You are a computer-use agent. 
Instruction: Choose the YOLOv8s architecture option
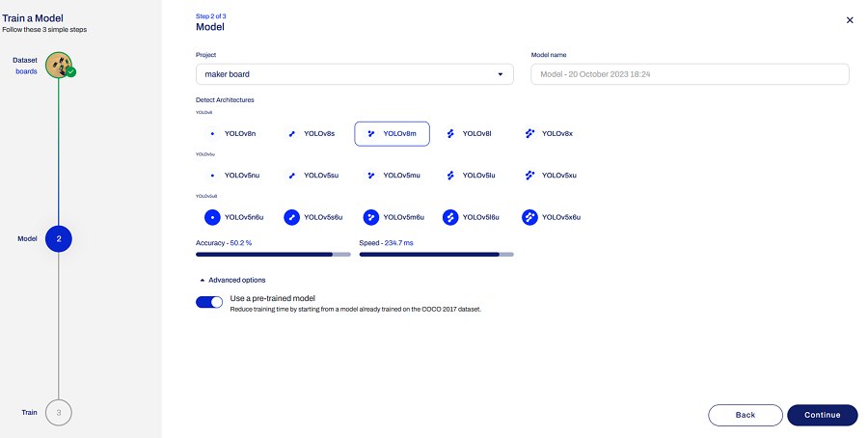tap(312, 133)
